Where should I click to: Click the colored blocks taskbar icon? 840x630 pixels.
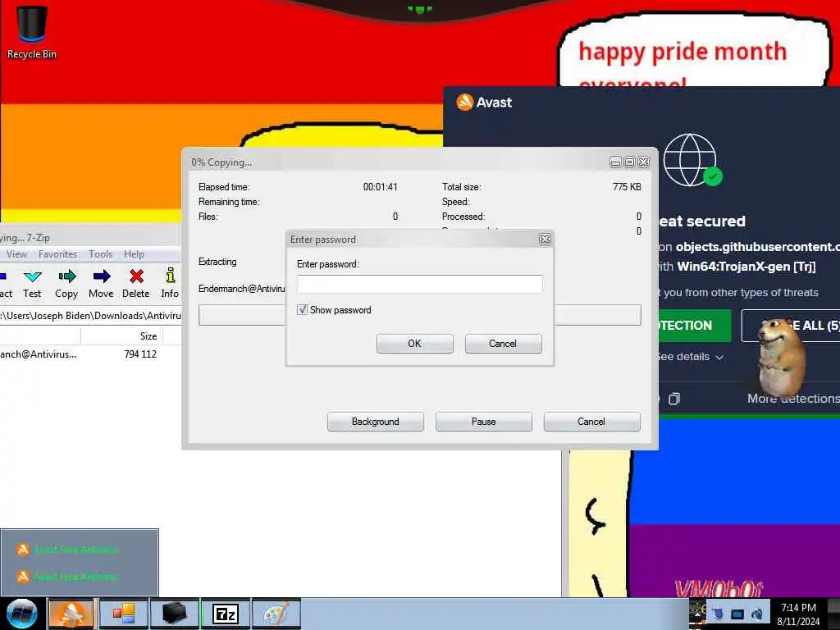click(x=123, y=614)
